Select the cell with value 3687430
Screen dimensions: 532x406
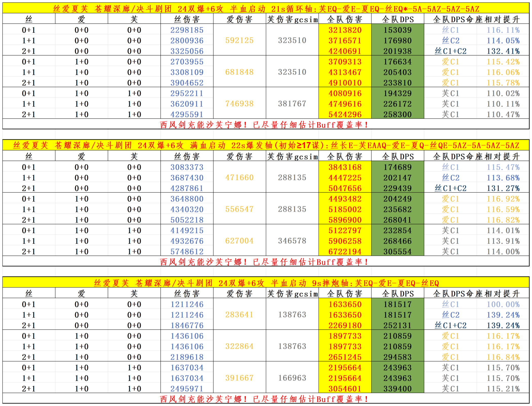tap(187, 178)
